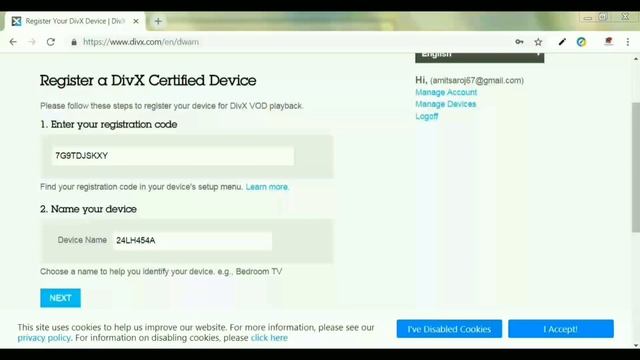Open the blue circular extension icon
This screenshot has height=360, width=640.
click(581, 42)
